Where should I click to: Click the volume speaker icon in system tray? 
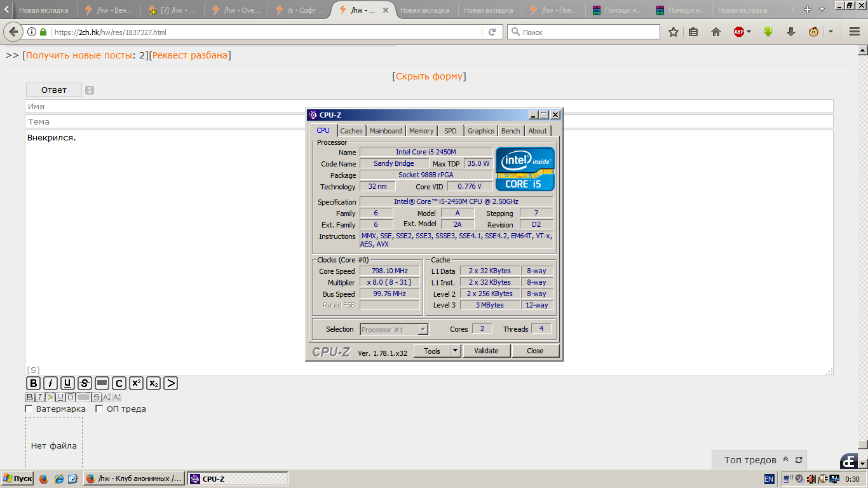pos(799,478)
